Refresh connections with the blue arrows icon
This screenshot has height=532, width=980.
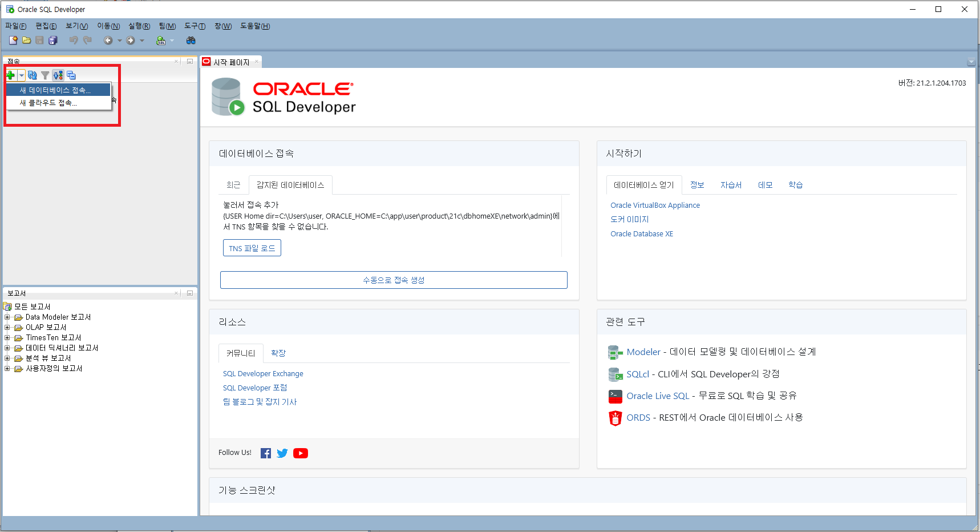(33, 75)
